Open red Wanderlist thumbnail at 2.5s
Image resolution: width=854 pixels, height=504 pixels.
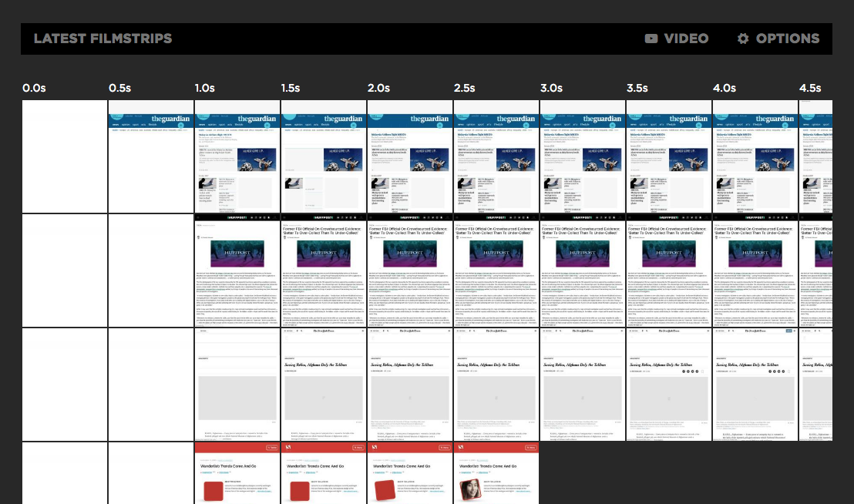(496, 473)
